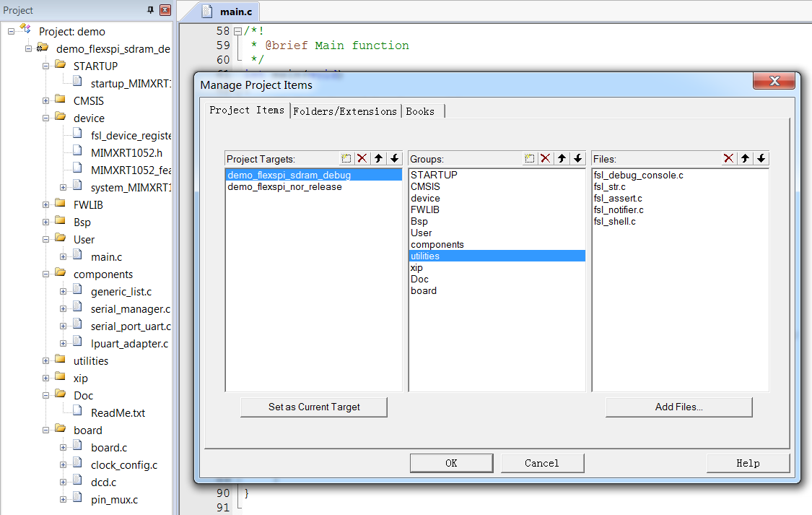Collapse the Project: demo root node

(11, 32)
